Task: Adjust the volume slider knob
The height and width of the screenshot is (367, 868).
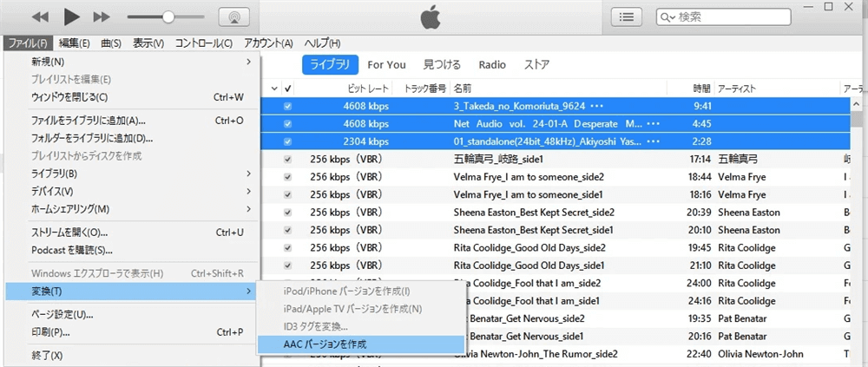Action: tap(168, 16)
